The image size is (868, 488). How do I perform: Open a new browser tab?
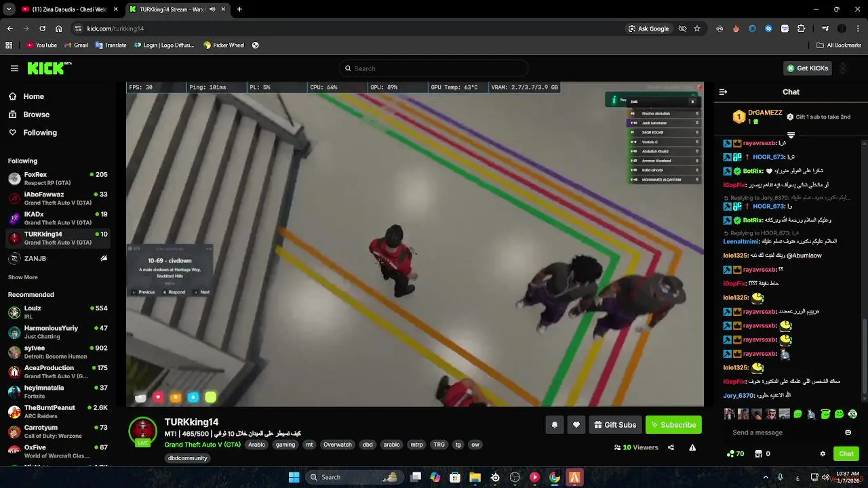239,9
